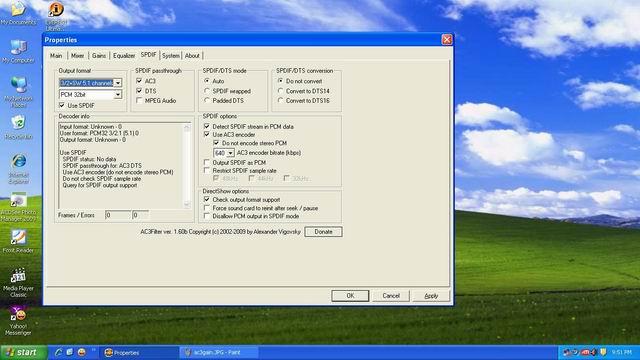The image size is (640, 360).
Task: Open the AC3 encoder bitrate dropdown
Action: 230,153
